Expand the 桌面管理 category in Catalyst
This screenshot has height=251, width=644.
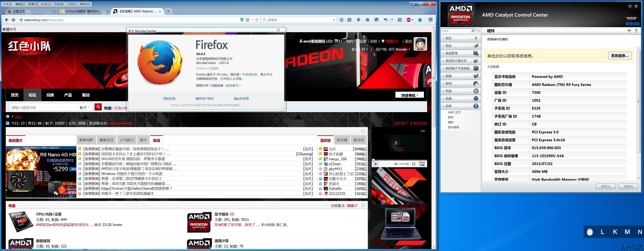point(460,53)
